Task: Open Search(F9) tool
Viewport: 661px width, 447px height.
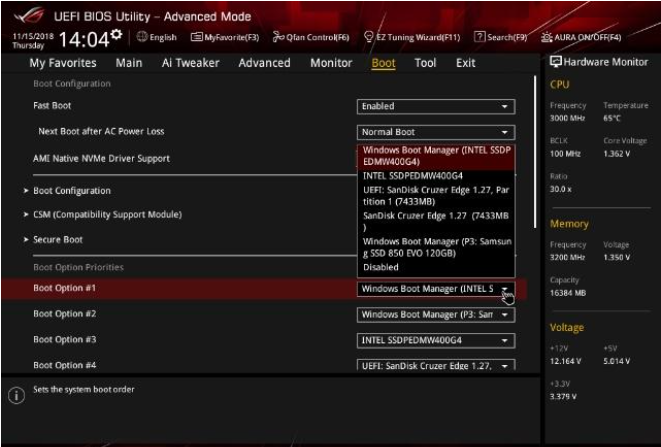Action: click(501, 37)
